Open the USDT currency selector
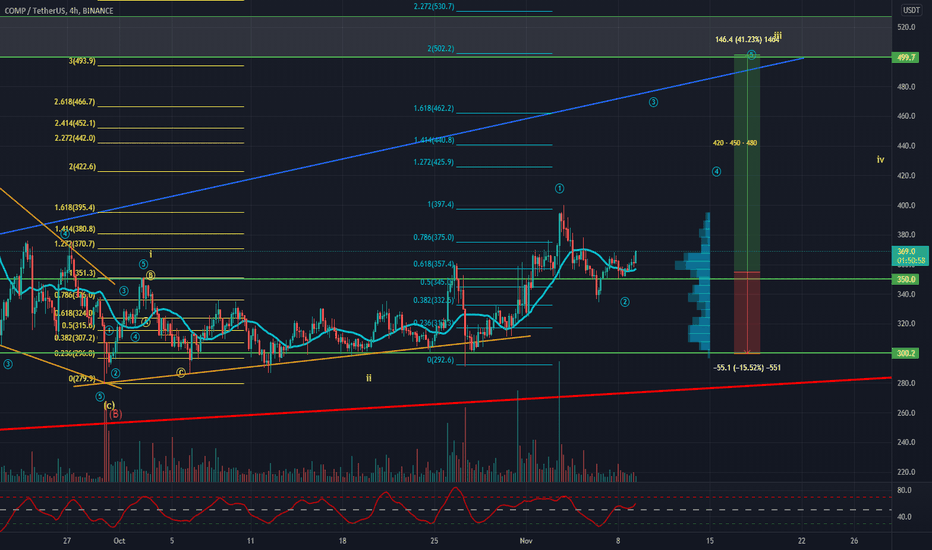932x550 pixels. point(911,10)
